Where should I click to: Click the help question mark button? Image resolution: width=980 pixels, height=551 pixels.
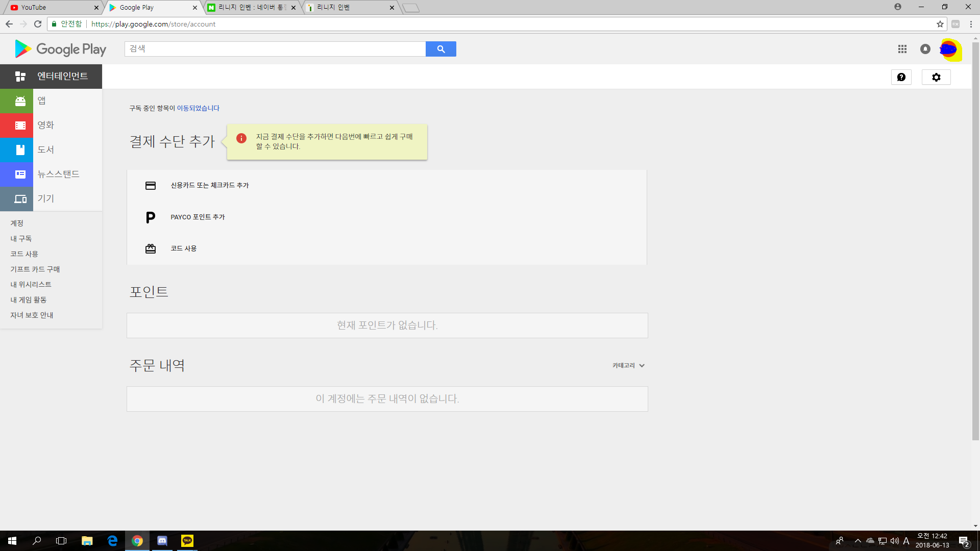(901, 77)
